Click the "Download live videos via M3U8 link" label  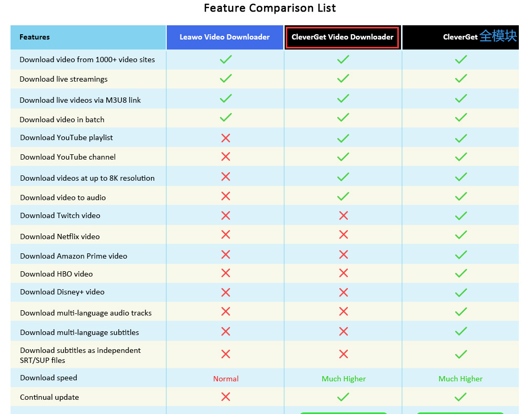pos(80,100)
